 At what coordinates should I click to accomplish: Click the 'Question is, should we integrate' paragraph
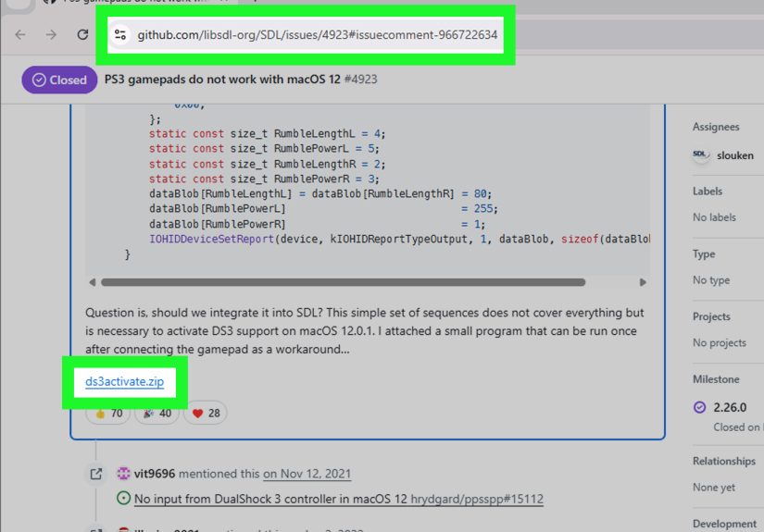pyautogui.click(x=365, y=331)
